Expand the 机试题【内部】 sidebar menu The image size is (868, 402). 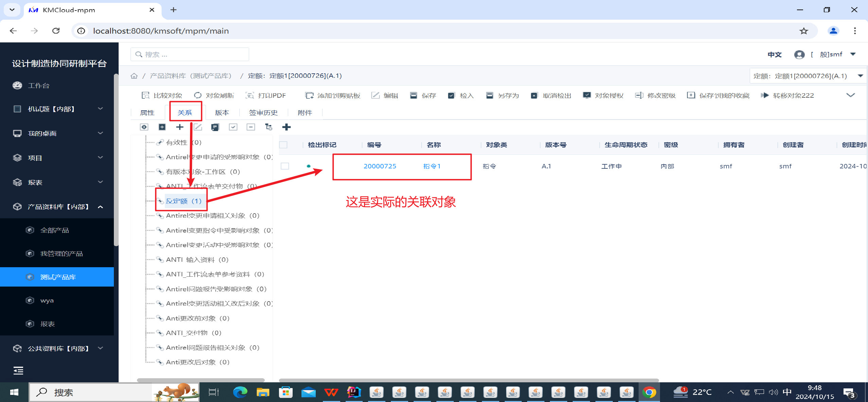click(x=57, y=109)
